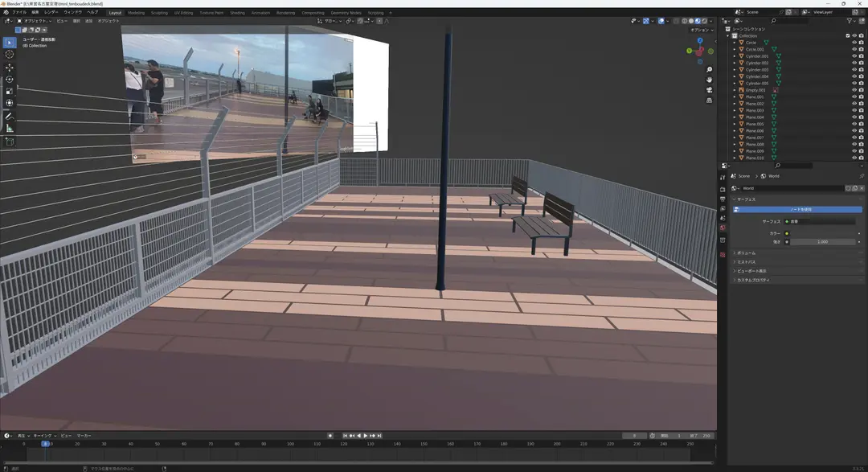
Task: Choose the Select Box tool
Action: [x=10, y=43]
